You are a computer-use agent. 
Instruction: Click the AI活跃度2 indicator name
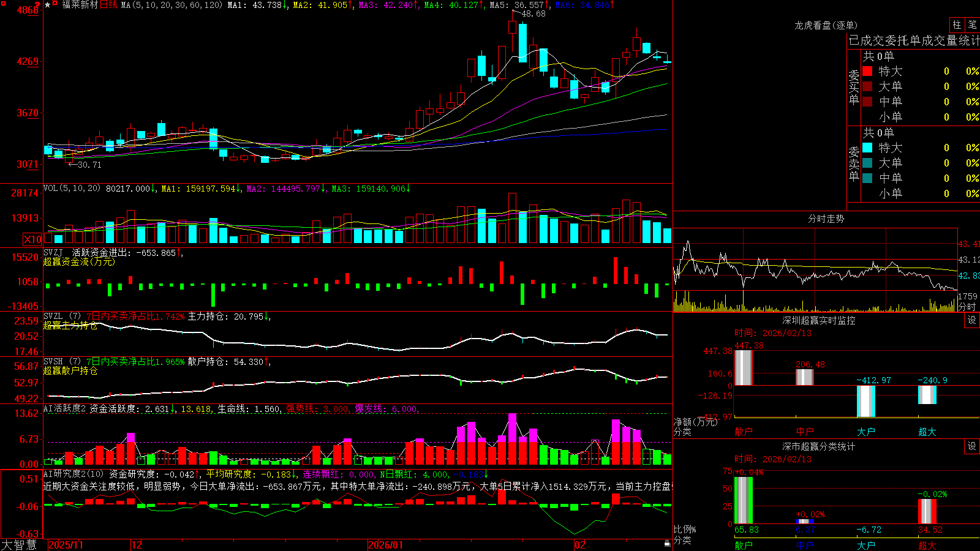64,409
